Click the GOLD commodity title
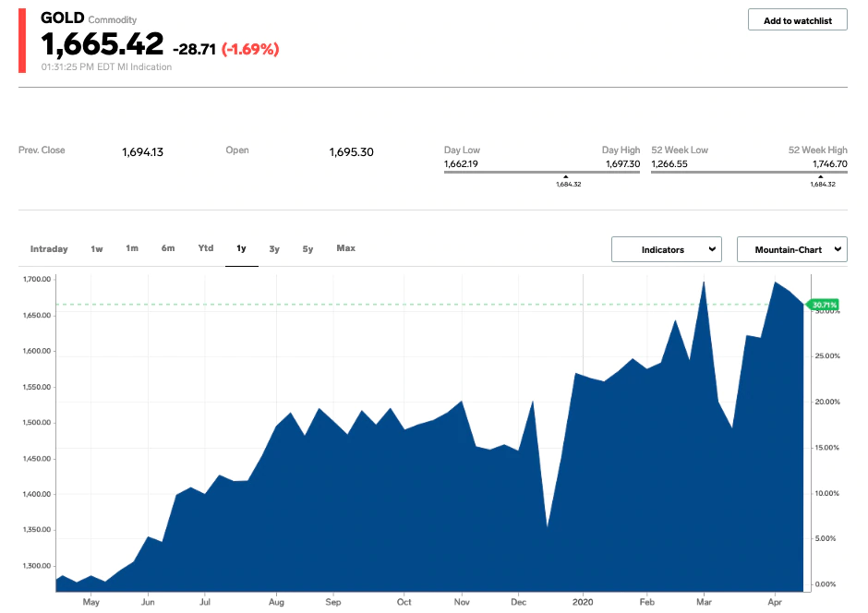 coord(61,18)
